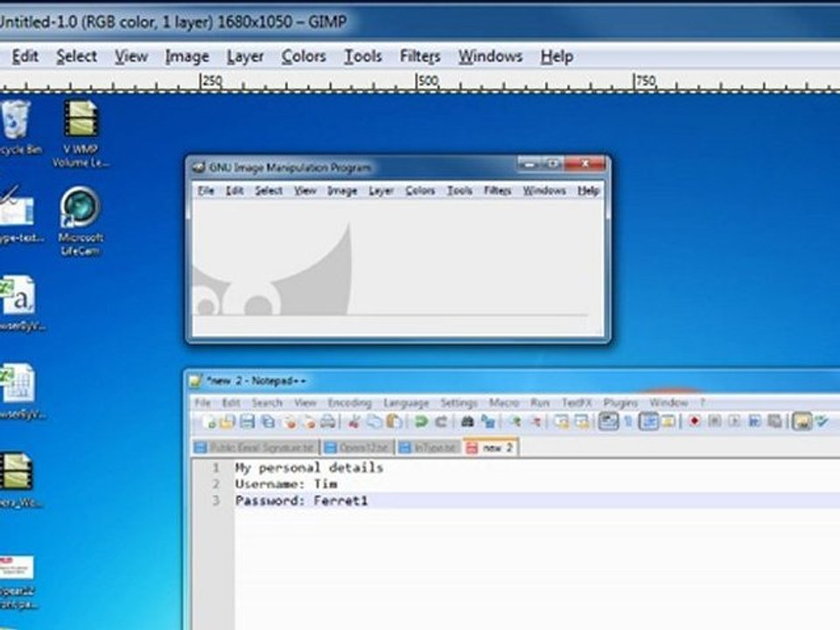Open the Search menu in Notepad++
This screenshot has height=630, width=840.
pyautogui.click(x=267, y=402)
